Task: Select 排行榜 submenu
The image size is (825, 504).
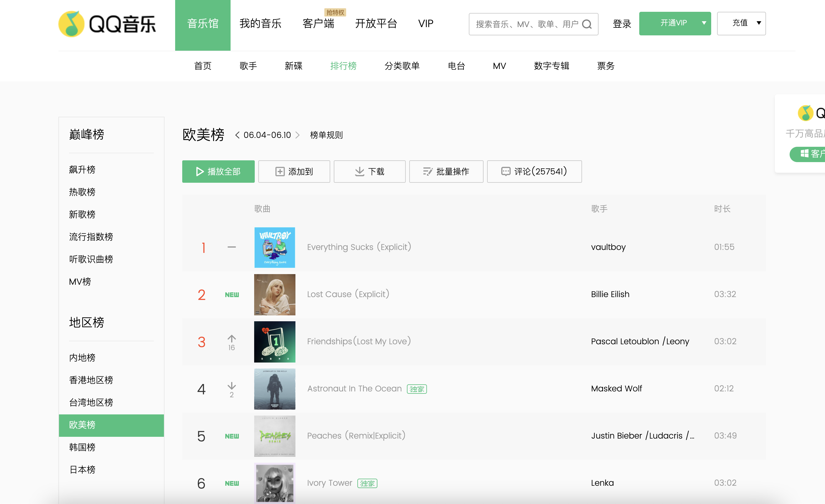Action: (343, 66)
